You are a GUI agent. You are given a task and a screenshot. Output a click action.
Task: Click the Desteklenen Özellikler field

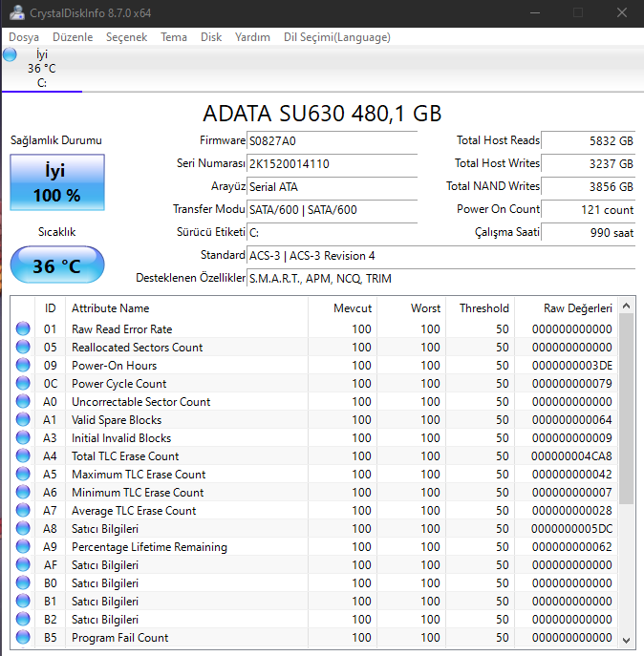[441, 278]
